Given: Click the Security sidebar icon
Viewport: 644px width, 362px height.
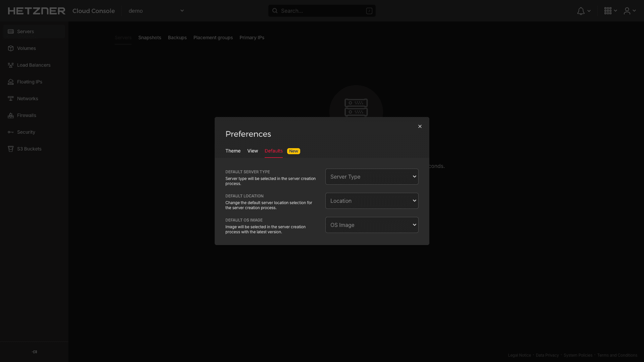Looking at the screenshot, I should (x=11, y=132).
